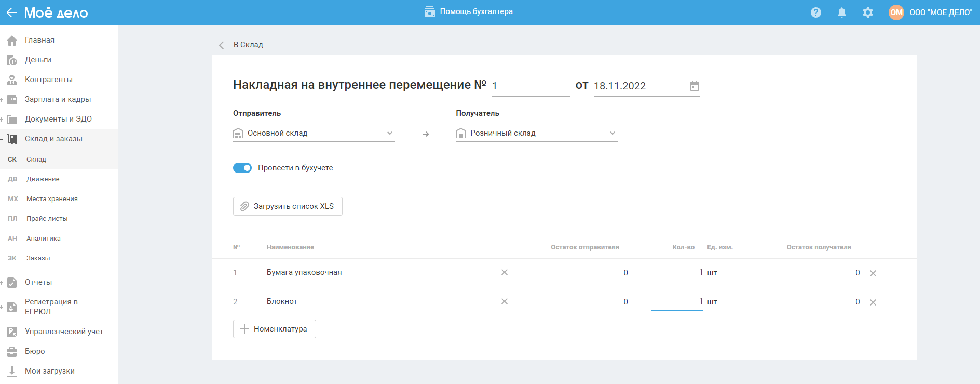Go to Прайс-листы sidebar item

click(x=47, y=219)
